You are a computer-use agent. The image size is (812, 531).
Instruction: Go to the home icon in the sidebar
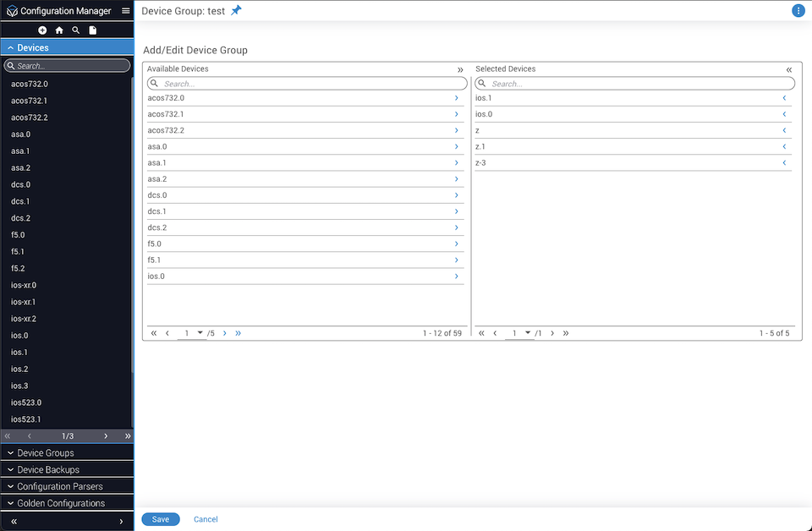(59, 30)
